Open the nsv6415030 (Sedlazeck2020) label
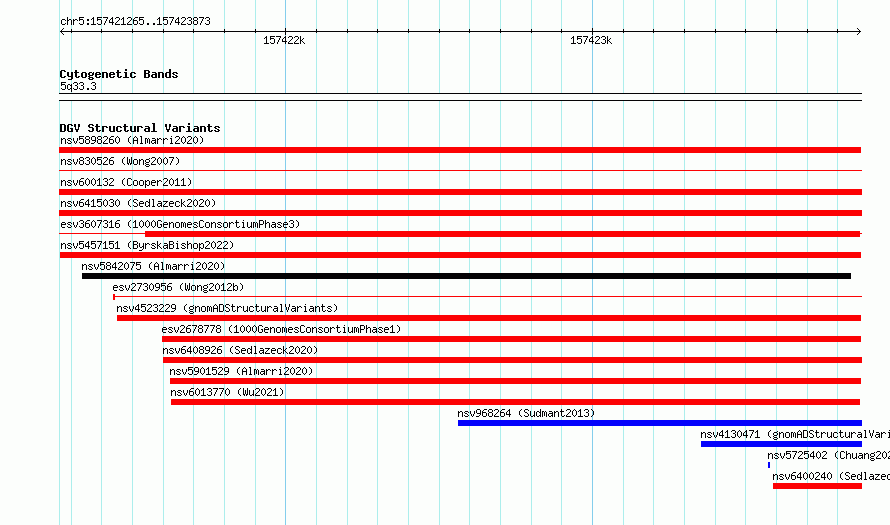This screenshot has height=525, width=890. (x=138, y=203)
